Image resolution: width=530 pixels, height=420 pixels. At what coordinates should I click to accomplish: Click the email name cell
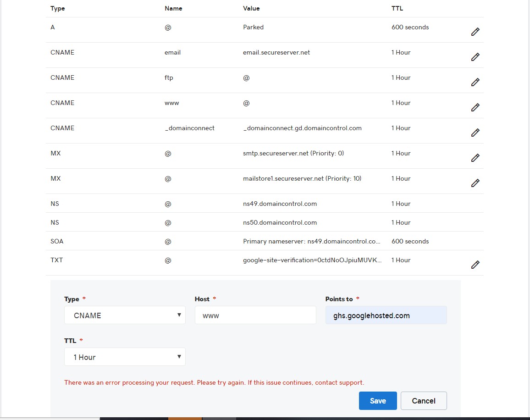(x=172, y=52)
